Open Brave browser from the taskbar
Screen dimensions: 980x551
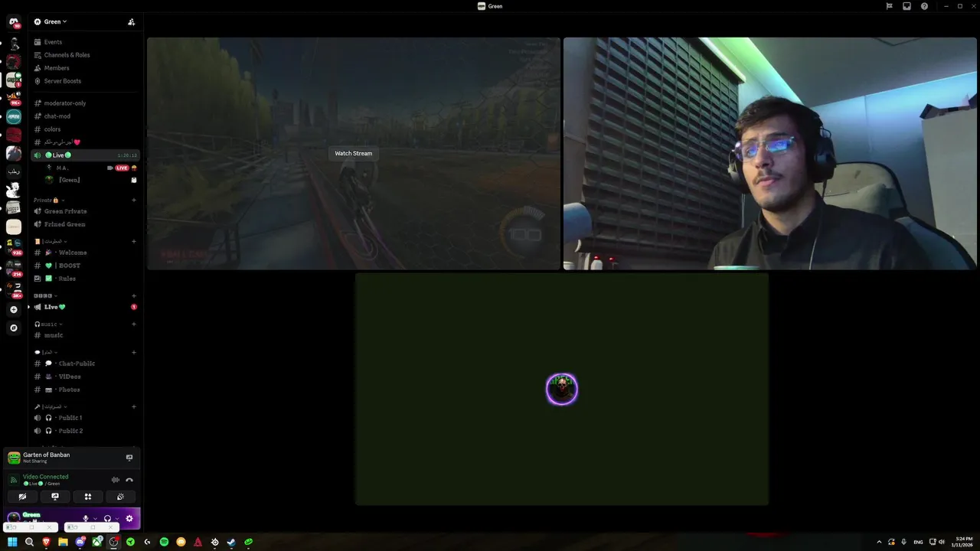pyautogui.click(x=46, y=542)
